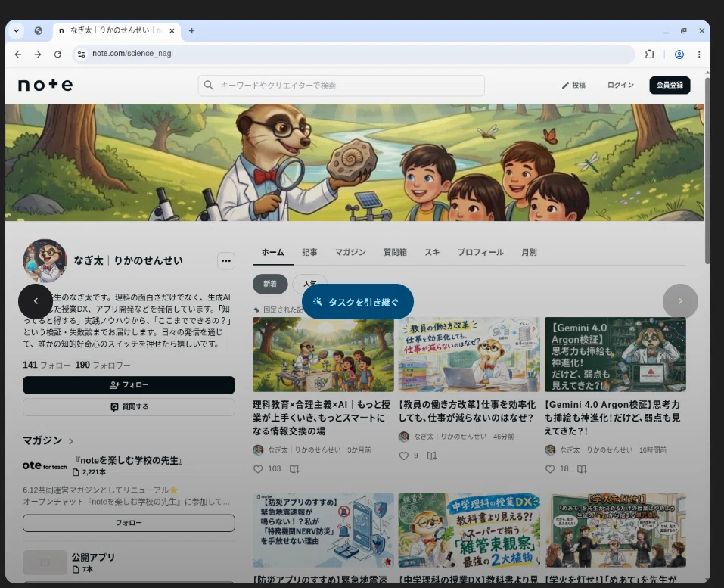724x588 pixels.
Task: Open the スキ tab
Action: click(x=432, y=252)
